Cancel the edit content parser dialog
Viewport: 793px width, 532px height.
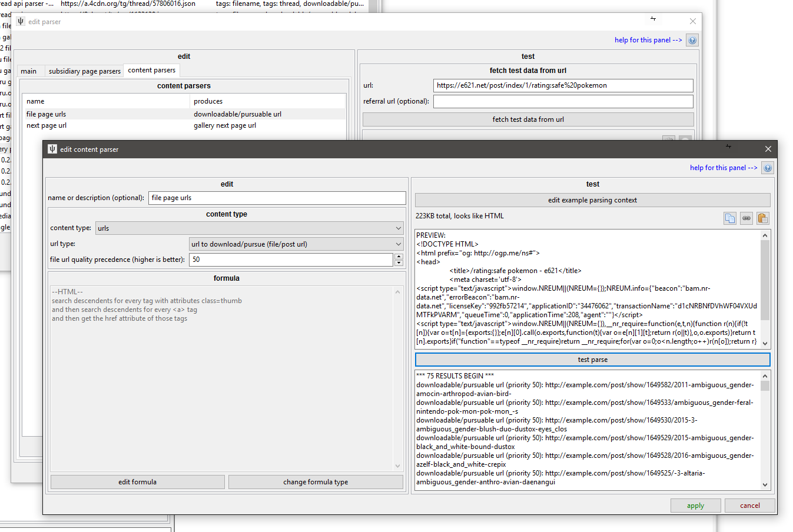coord(749,506)
